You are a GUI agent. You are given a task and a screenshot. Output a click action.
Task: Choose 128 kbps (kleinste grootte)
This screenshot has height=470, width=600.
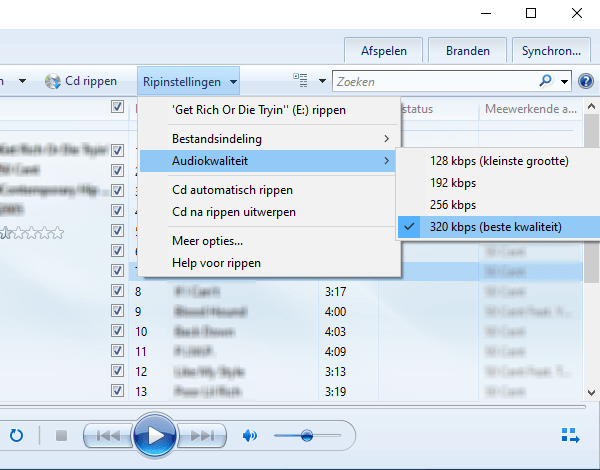pos(498,160)
